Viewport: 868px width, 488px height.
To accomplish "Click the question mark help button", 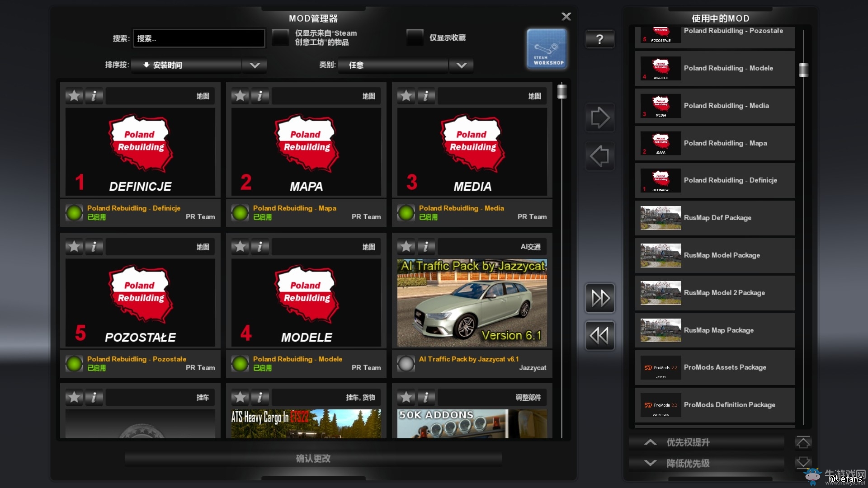I will click(600, 39).
